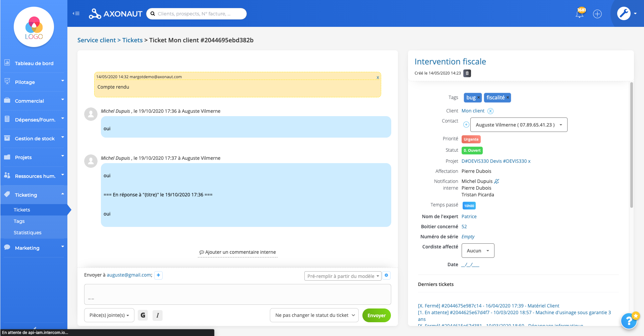Open Statistiques under Ticketing
The width and height of the screenshot is (644, 336).
(x=27, y=232)
